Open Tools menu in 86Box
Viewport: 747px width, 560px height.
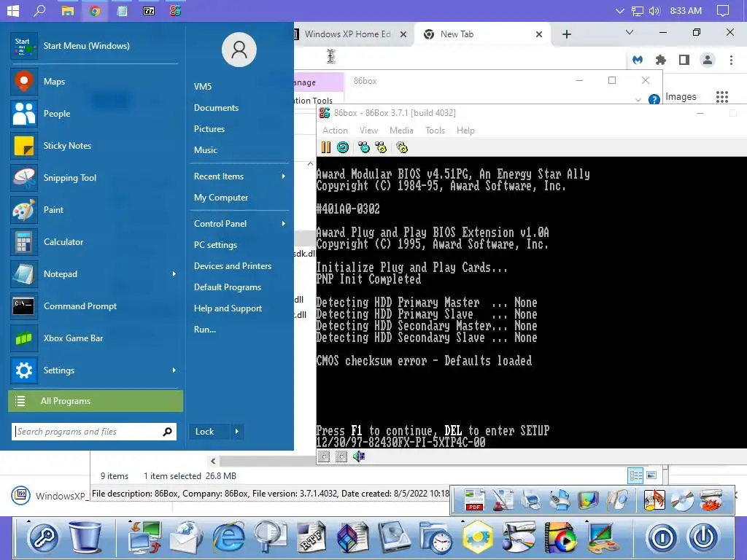tap(435, 131)
